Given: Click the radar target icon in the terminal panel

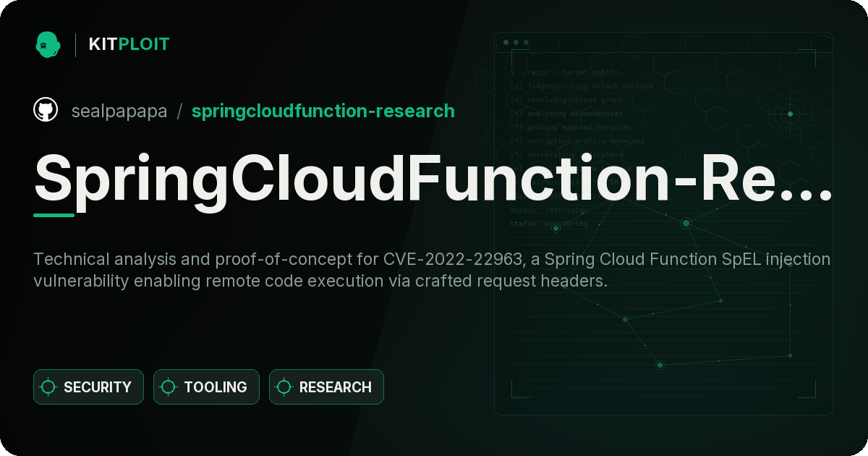Looking at the screenshot, I should (790, 114).
